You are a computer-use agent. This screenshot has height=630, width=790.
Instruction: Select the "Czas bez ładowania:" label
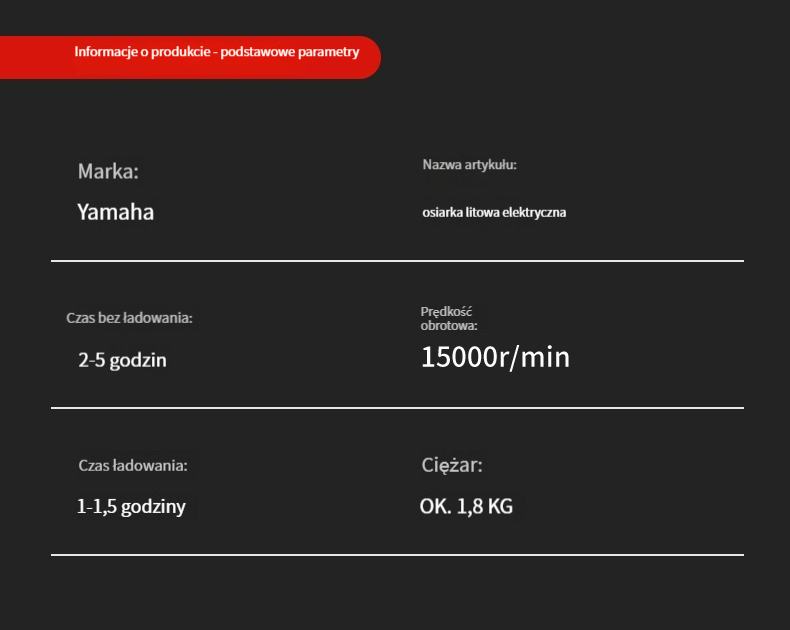pos(129,318)
